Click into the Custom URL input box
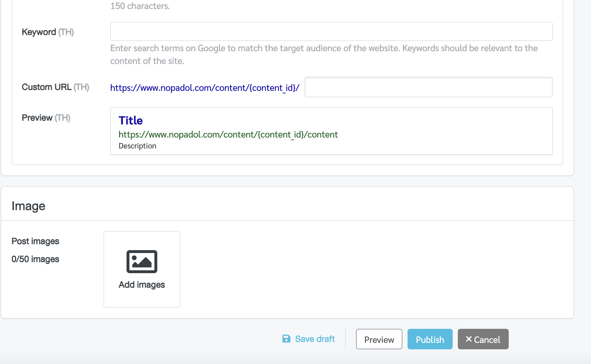Screen dimensions: 591x364 pos(428,87)
